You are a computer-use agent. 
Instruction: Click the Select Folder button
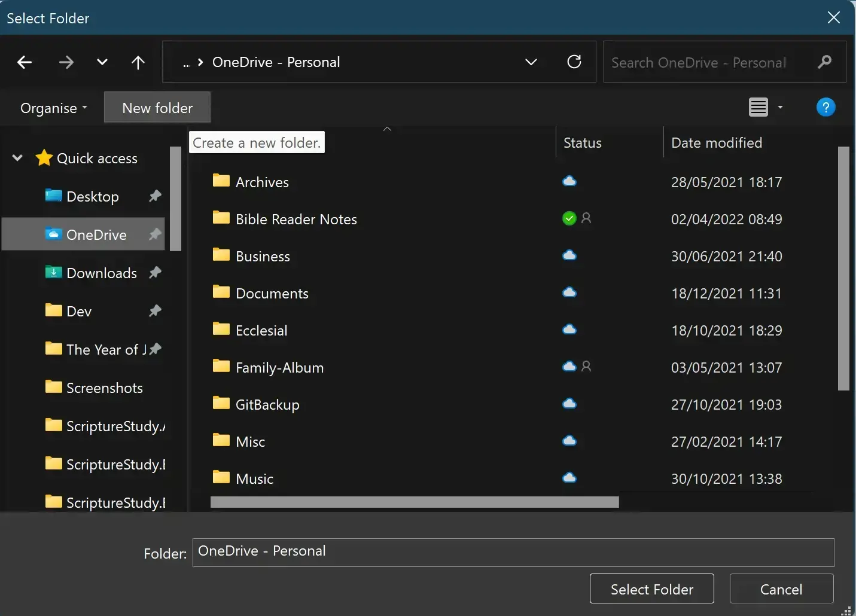click(651, 588)
